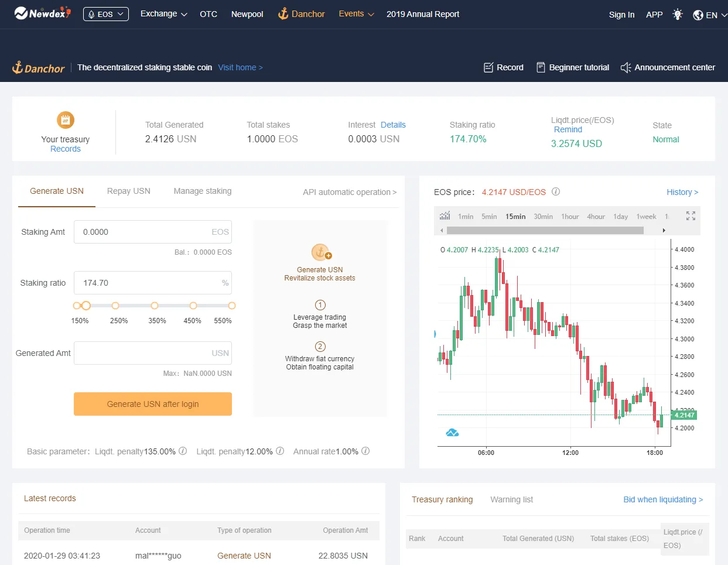This screenshot has height=565, width=728.
Task: Select the 5min chart interval
Action: tap(489, 217)
